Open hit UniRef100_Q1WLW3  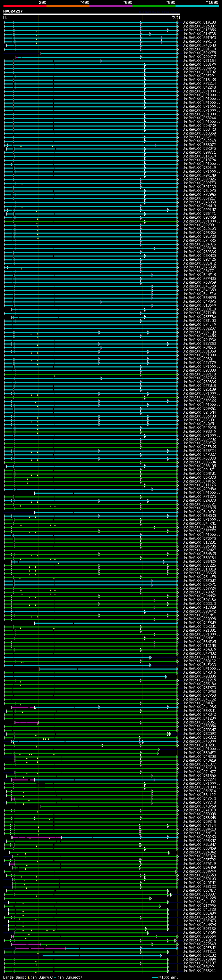[199, 23]
